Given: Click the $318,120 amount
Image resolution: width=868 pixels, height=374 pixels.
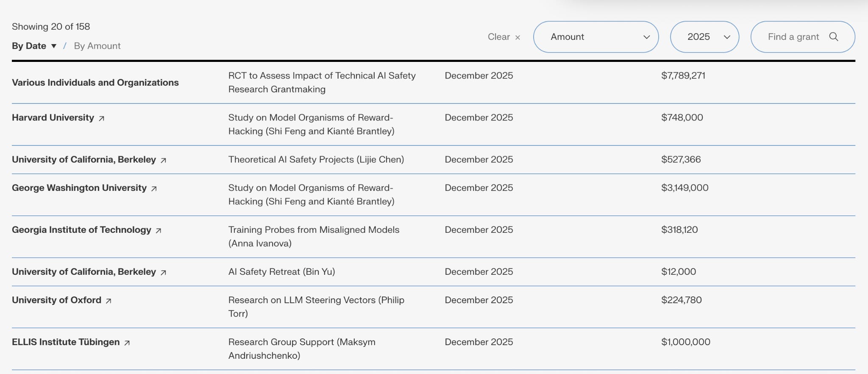Looking at the screenshot, I should click(x=679, y=229).
